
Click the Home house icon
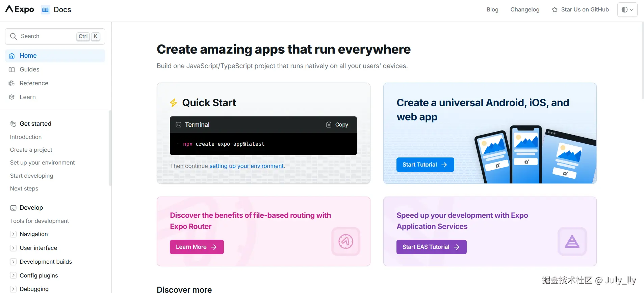[12, 56]
